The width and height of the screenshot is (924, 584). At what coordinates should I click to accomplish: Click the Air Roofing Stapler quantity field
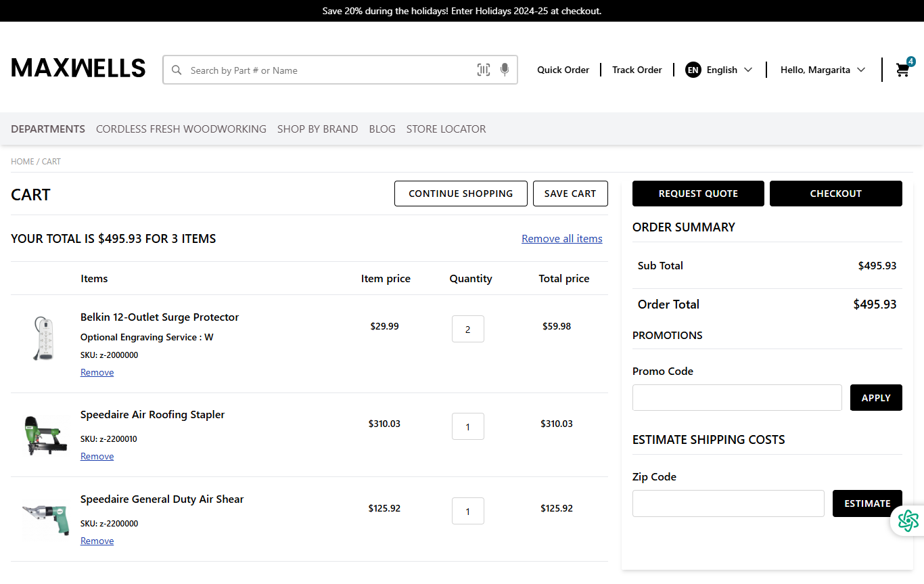tap(468, 426)
